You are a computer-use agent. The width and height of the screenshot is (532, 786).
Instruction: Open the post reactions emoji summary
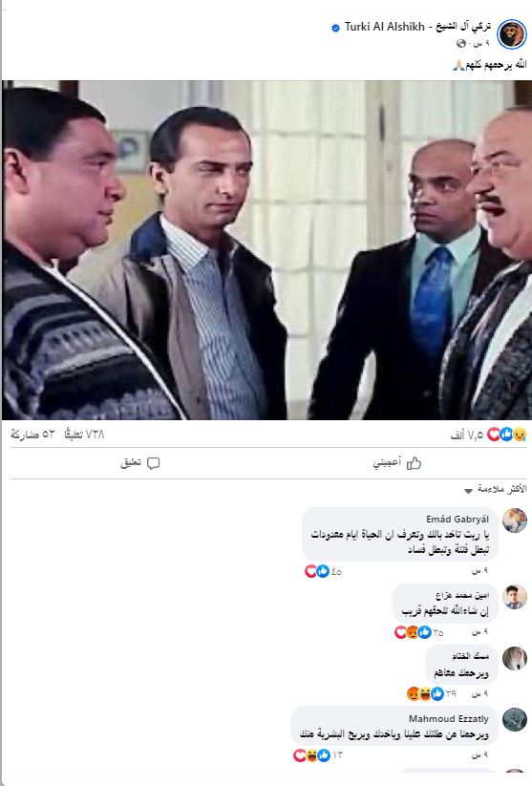point(506,435)
